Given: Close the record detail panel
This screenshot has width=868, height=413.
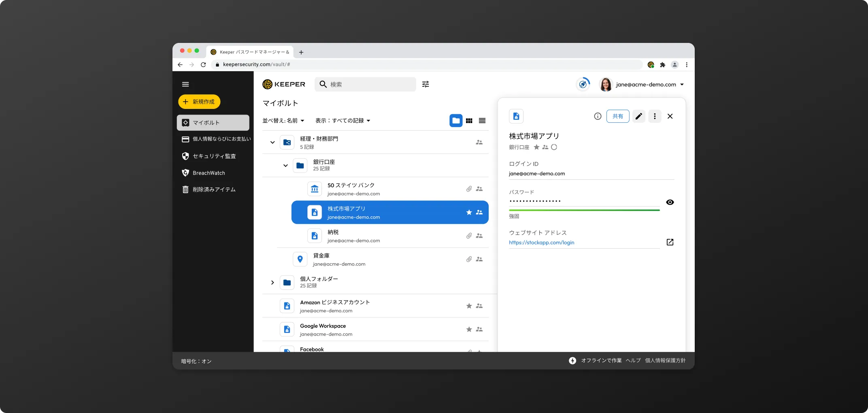Looking at the screenshot, I should pos(670,116).
